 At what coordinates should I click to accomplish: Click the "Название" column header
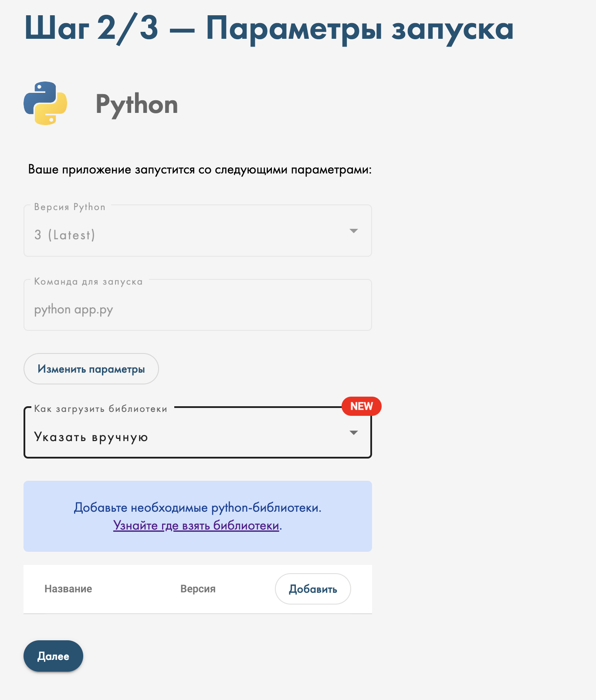click(68, 589)
